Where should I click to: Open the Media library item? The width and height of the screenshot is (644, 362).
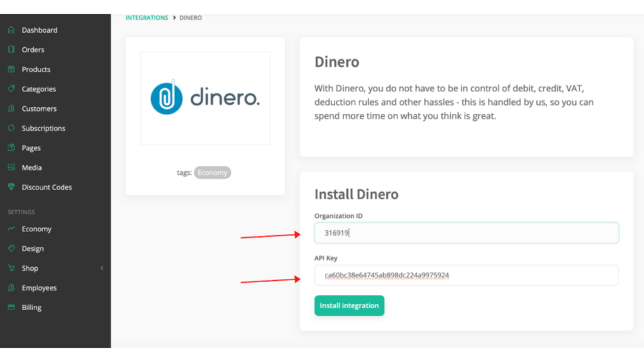point(31,168)
